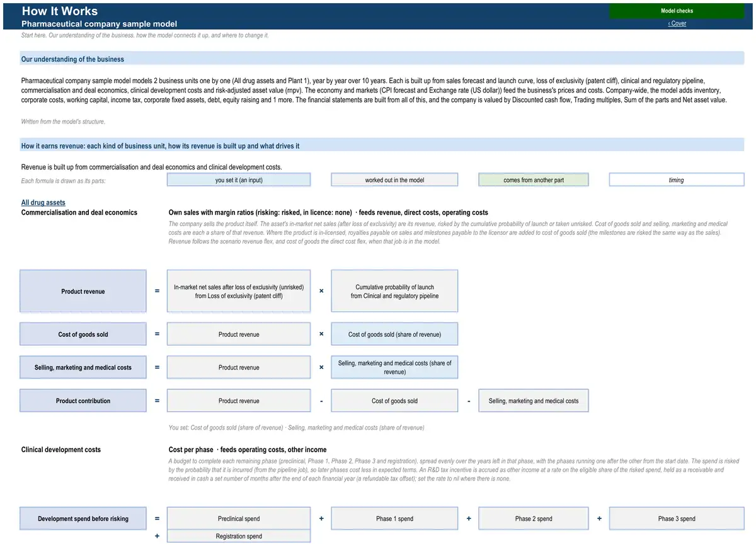756x546 pixels.
Task: Click the Development spend before risking box
Action: point(83,519)
